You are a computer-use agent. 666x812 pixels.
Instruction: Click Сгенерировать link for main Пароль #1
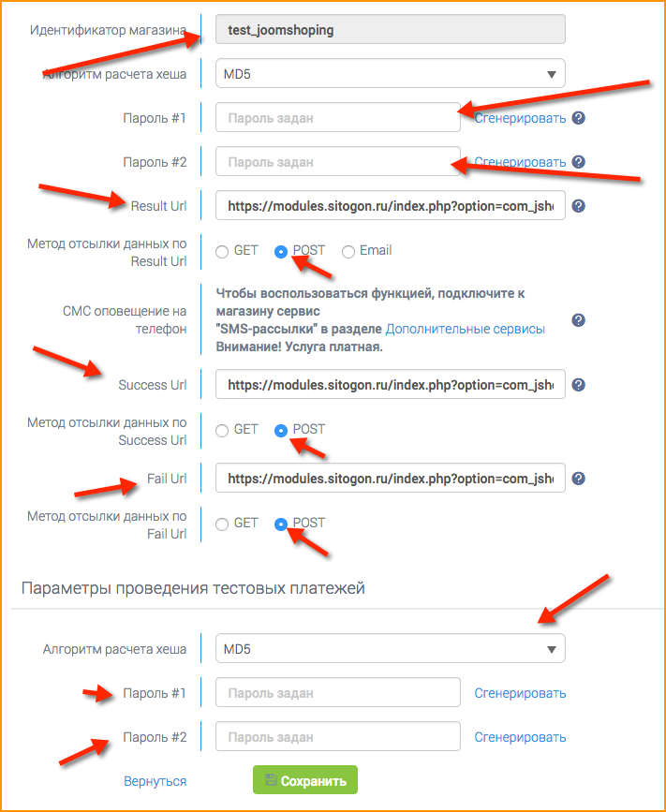[520, 119]
